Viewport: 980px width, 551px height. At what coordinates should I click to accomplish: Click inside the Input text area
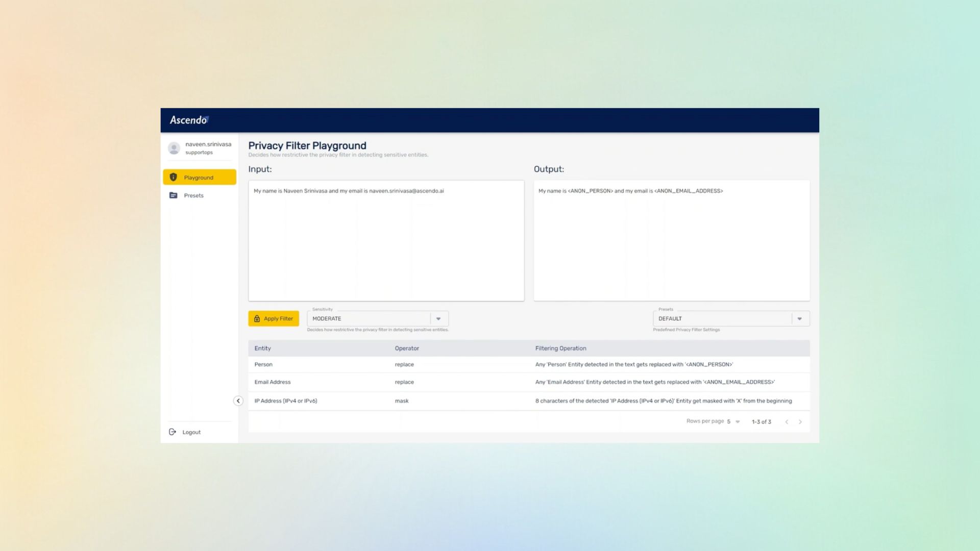[x=386, y=240]
